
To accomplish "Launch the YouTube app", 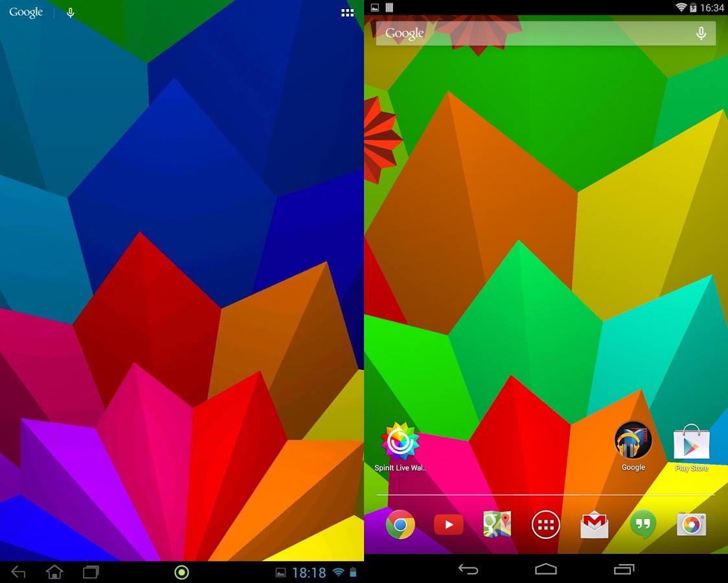I will point(449,525).
